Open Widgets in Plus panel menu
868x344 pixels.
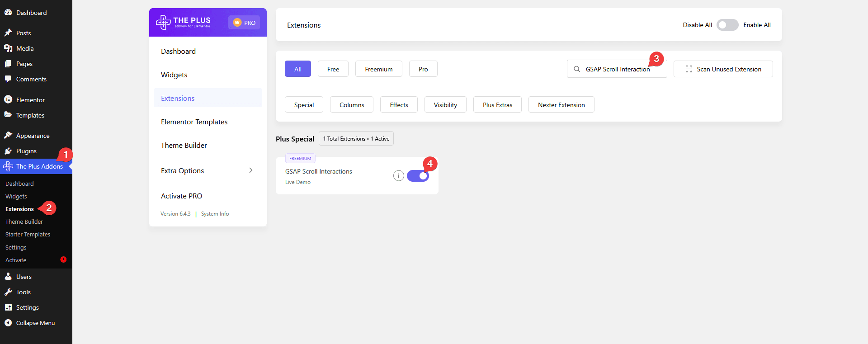pos(208,75)
